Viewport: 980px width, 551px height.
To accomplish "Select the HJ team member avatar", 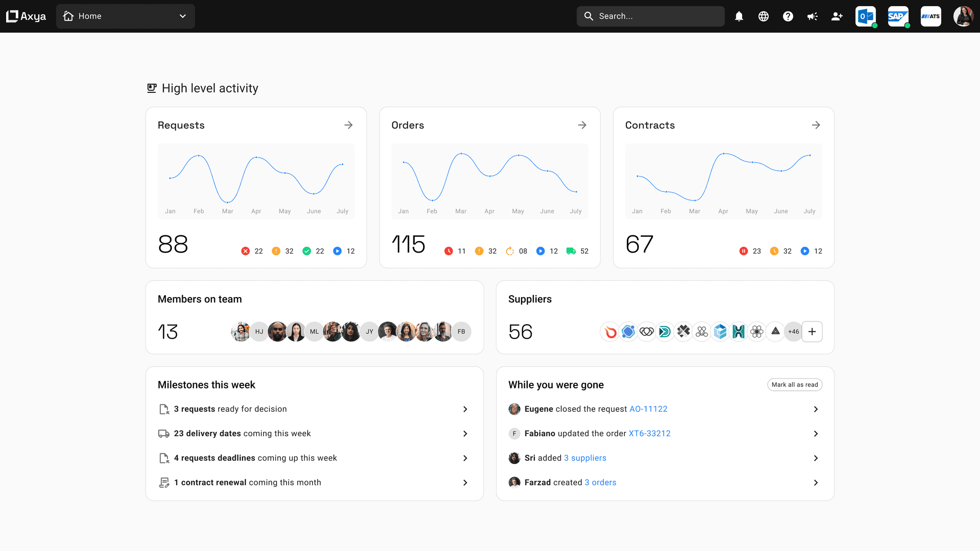I will (x=259, y=331).
